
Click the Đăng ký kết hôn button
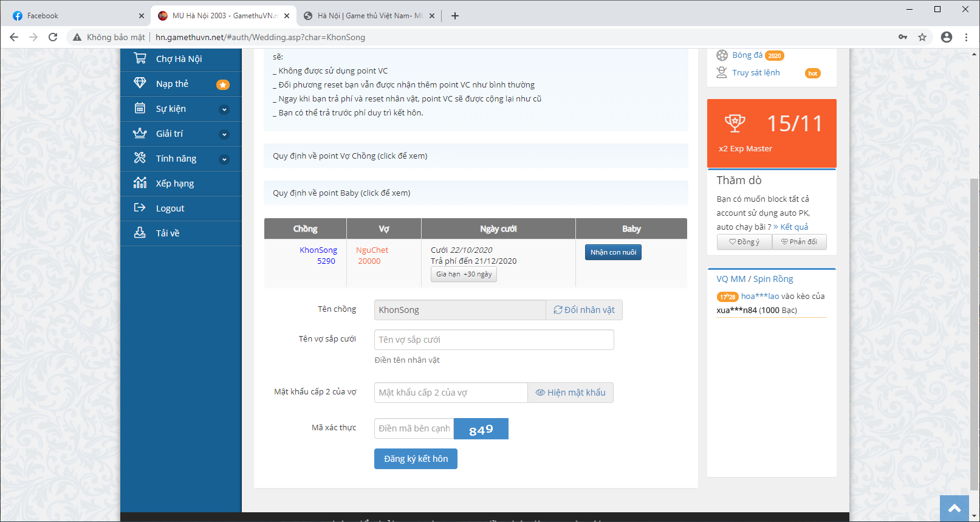(416, 459)
